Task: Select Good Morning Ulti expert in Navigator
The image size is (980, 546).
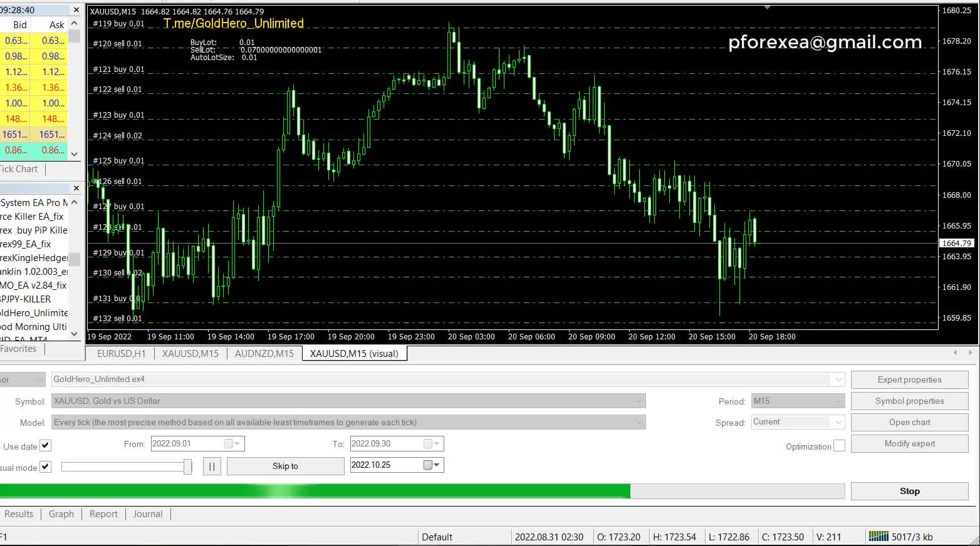Action: click(34, 327)
